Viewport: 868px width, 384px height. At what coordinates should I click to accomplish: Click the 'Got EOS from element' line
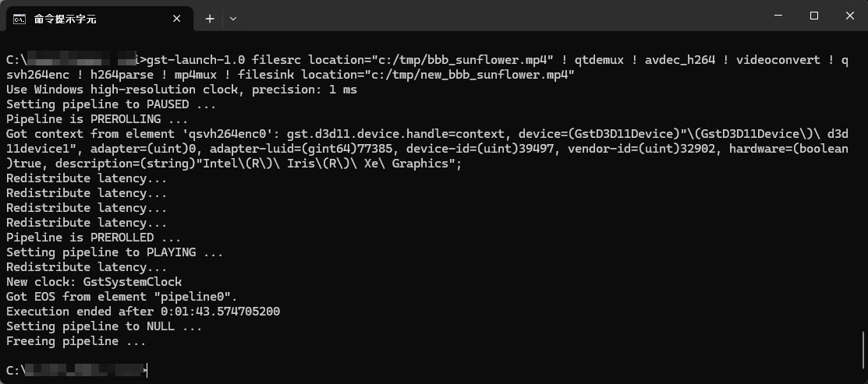click(x=122, y=297)
